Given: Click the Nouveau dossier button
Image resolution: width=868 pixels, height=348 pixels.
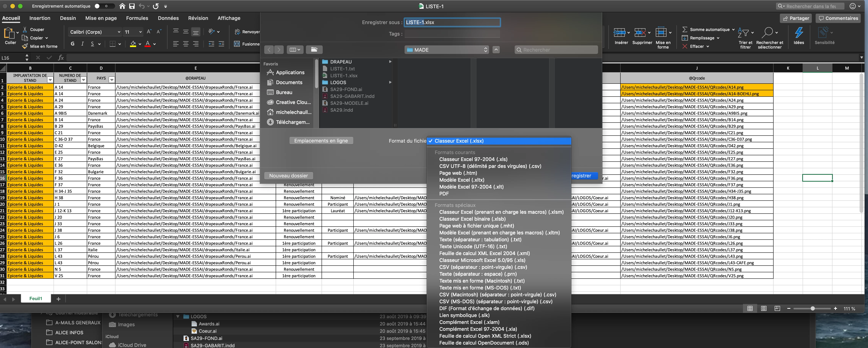Looking at the screenshot, I should pyautogui.click(x=289, y=176).
